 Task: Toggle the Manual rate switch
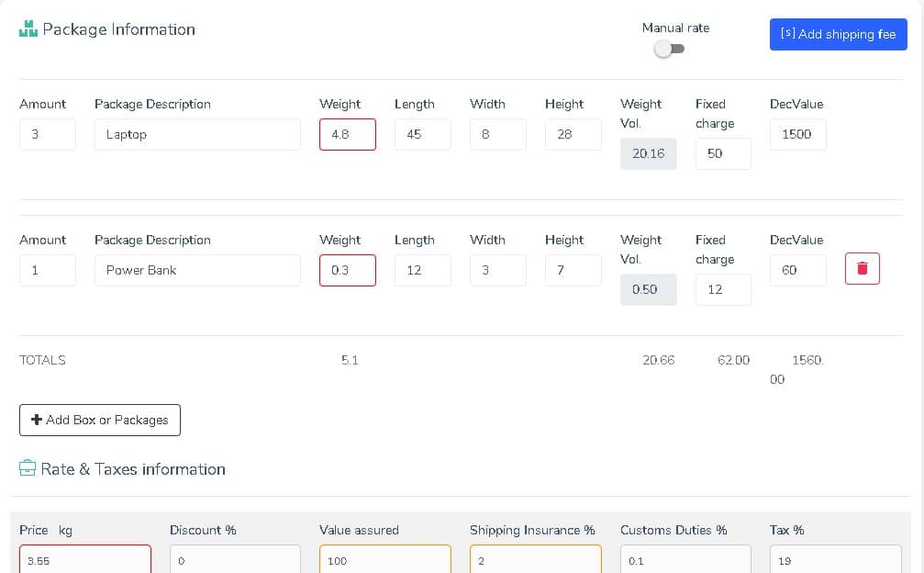[669, 49]
